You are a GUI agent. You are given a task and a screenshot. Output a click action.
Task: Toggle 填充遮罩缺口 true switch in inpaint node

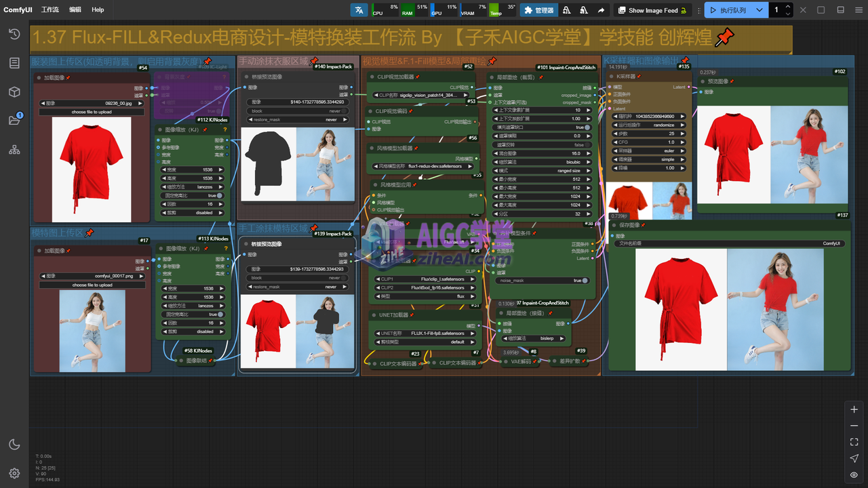pos(586,127)
